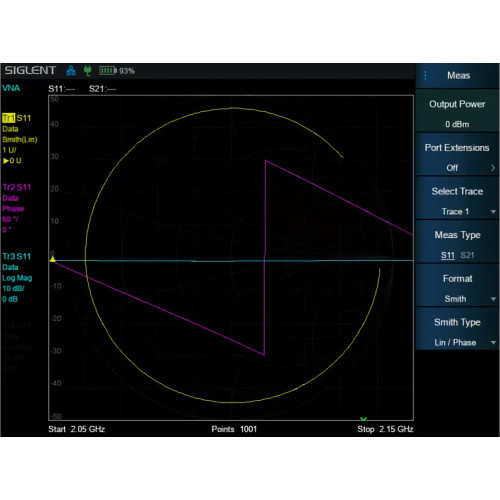The height and width of the screenshot is (500, 500).
Task: Click the 0 U reference value of Tr1
Action: click(12, 161)
